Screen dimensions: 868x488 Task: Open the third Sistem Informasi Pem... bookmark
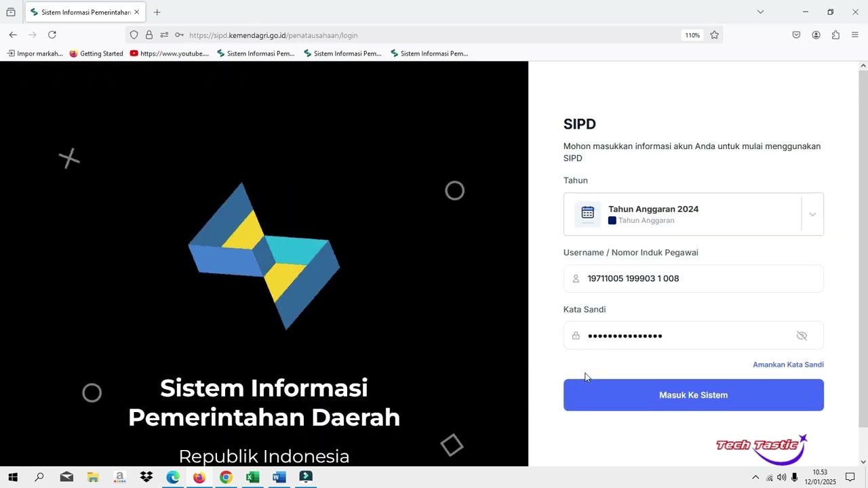pos(429,54)
